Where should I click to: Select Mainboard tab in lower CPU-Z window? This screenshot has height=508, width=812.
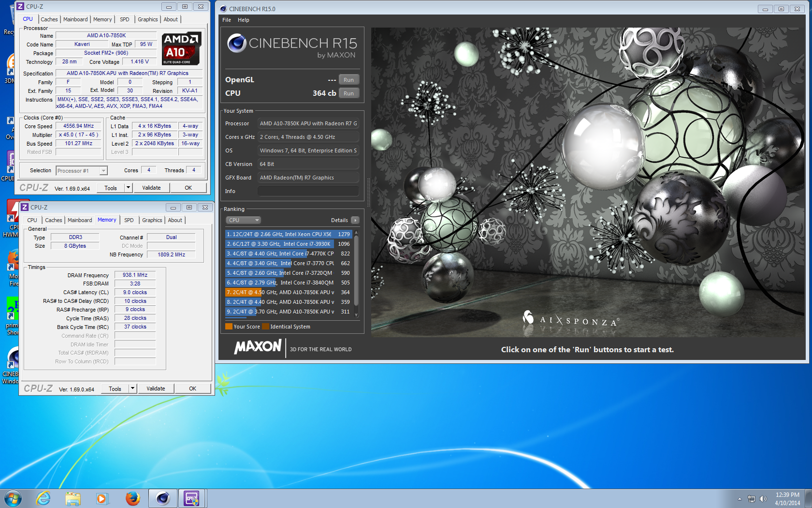(x=80, y=220)
